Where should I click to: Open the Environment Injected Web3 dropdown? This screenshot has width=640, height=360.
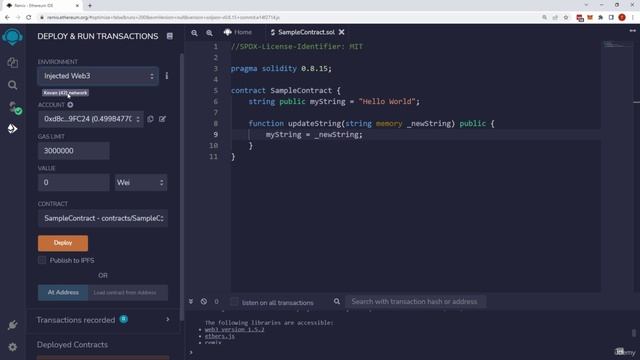[x=98, y=76]
